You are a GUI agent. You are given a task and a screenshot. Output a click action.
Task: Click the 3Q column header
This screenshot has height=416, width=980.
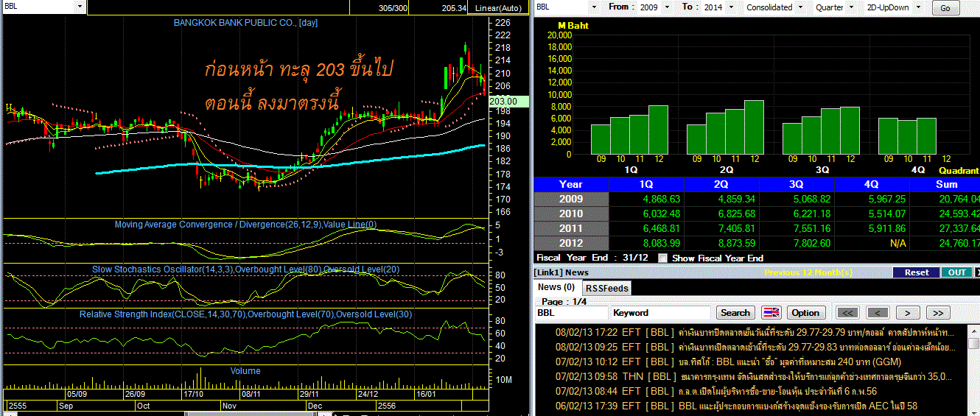797,184
